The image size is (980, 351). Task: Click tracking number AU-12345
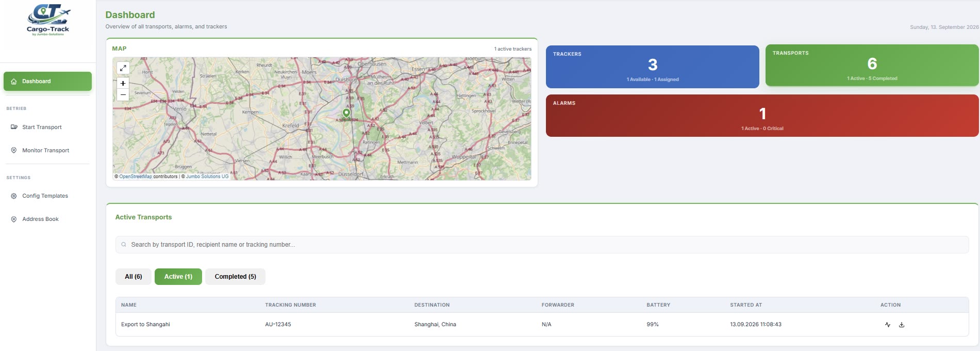[x=278, y=324]
